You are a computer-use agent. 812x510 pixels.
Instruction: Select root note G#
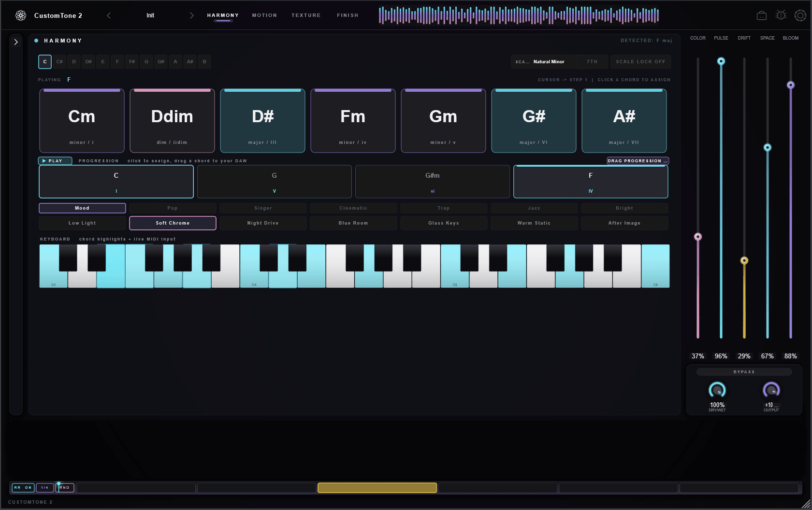[x=161, y=62]
